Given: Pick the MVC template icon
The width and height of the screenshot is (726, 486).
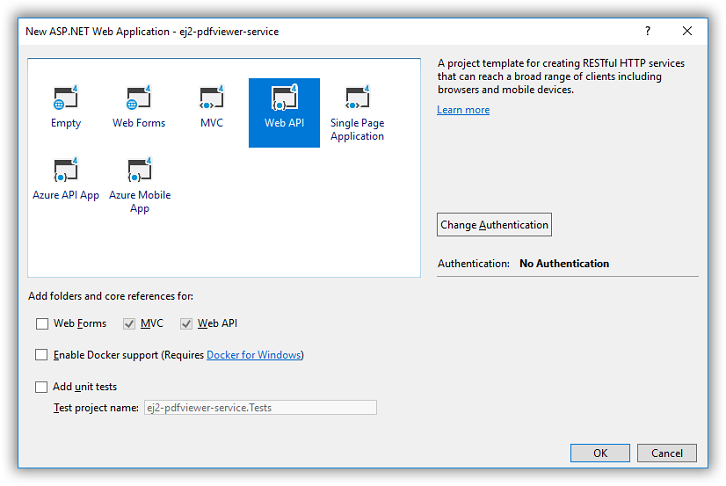Looking at the screenshot, I should coord(211,98).
